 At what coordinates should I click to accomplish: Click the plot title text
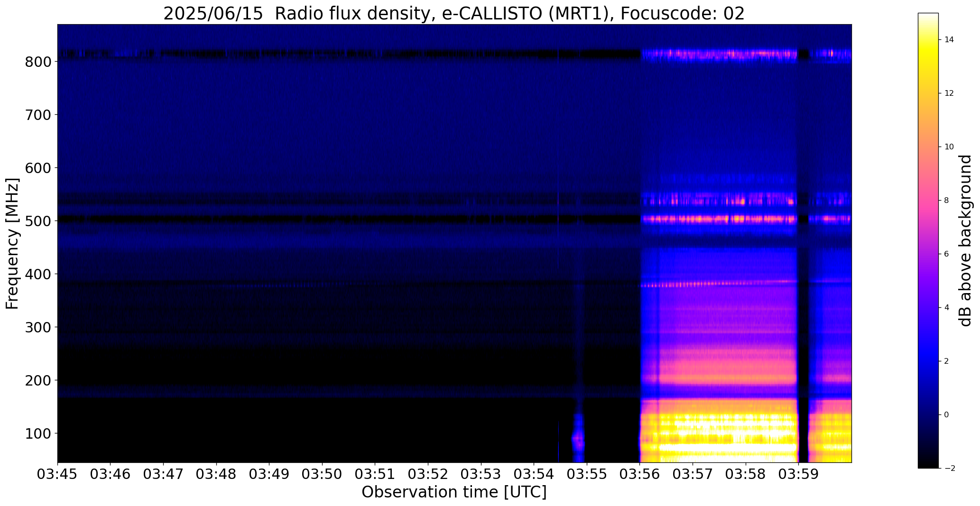(x=454, y=13)
